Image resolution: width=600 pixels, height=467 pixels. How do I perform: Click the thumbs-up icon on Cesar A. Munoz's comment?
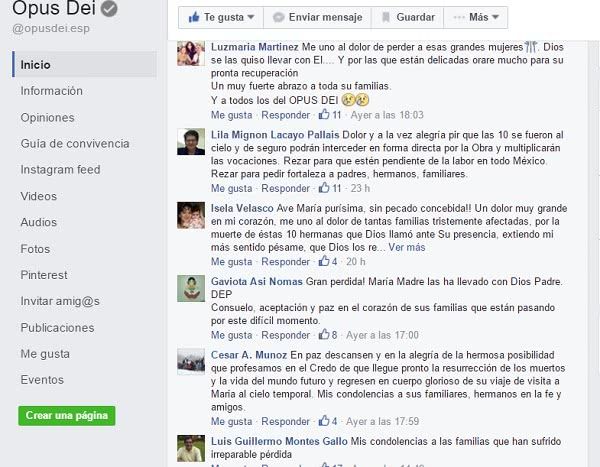coord(324,421)
